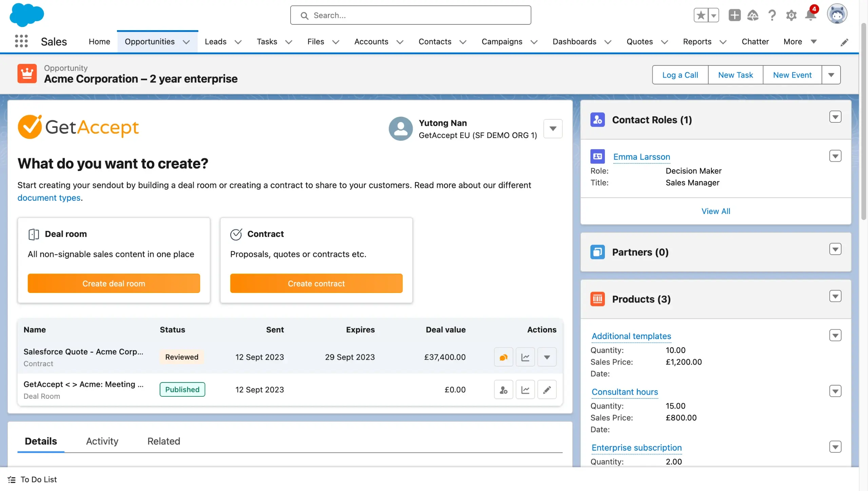Open the To Do List utility bar item

pos(32,479)
